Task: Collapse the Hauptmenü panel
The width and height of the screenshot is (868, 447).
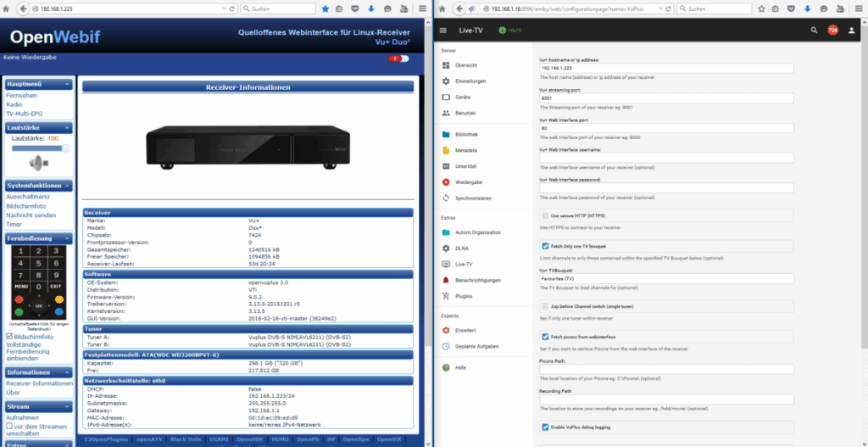Action: (67, 84)
